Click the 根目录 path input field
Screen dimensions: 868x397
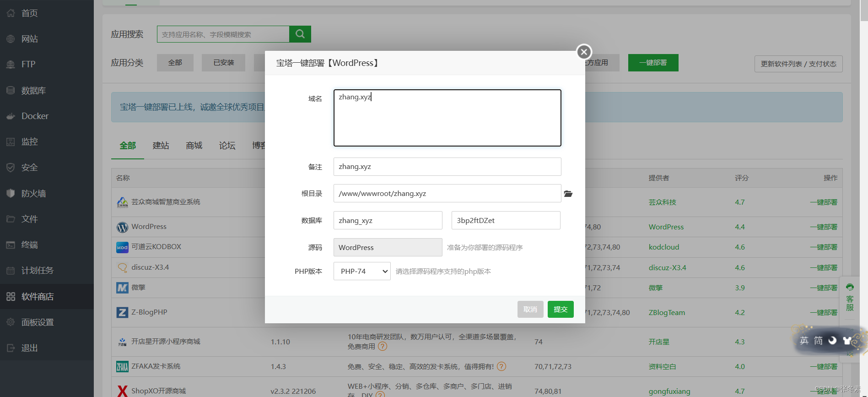click(x=447, y=193)
